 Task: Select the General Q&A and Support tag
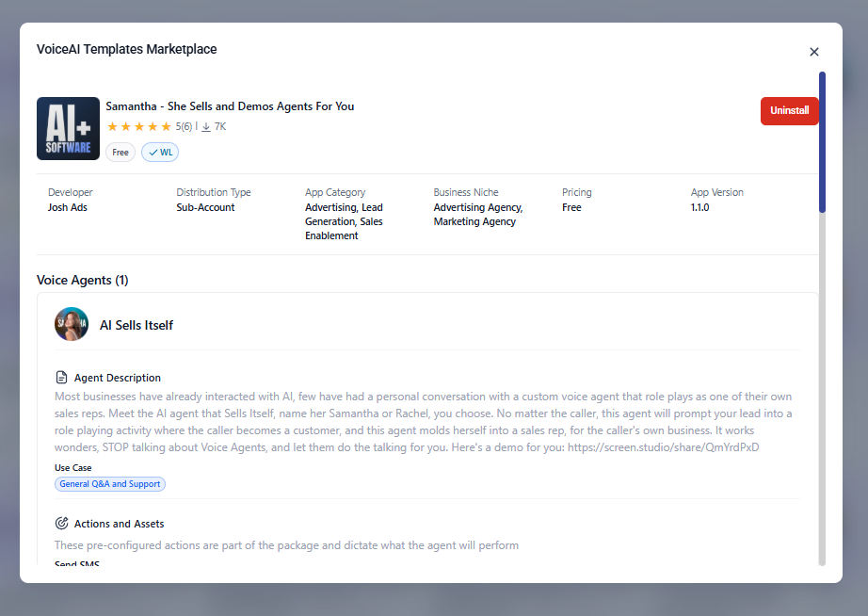click(110, 484)
